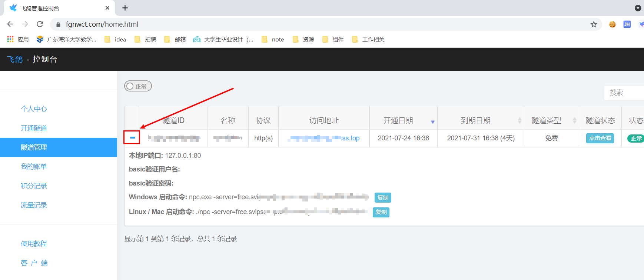Open the 邮箱 bookmark folder
The image size is (644, 280).
(x=175, y=39)
